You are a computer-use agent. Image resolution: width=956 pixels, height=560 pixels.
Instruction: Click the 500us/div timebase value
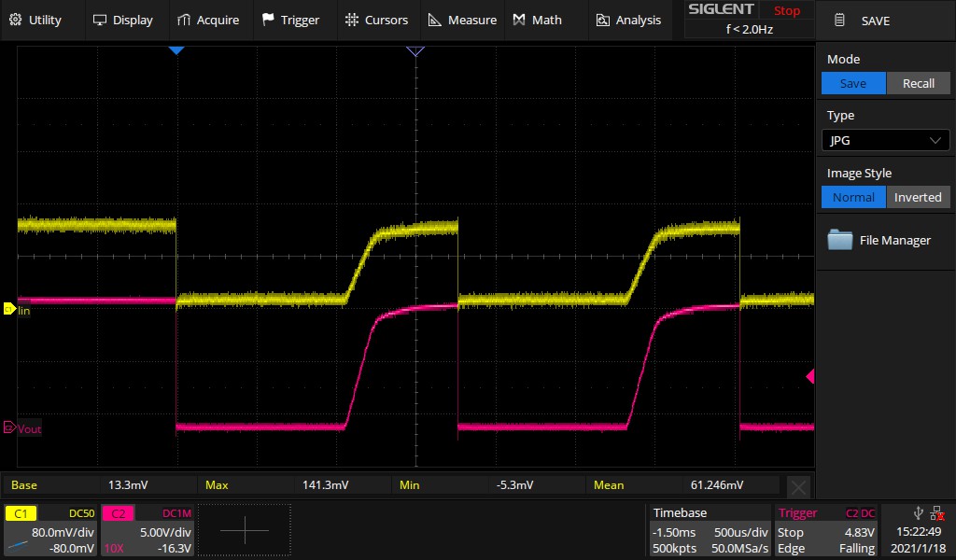(740, 532)
